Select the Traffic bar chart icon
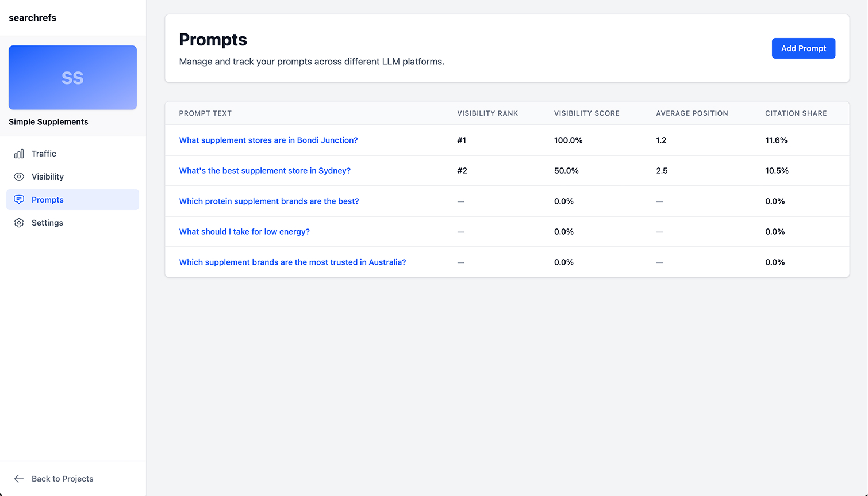 pos(19,154)
